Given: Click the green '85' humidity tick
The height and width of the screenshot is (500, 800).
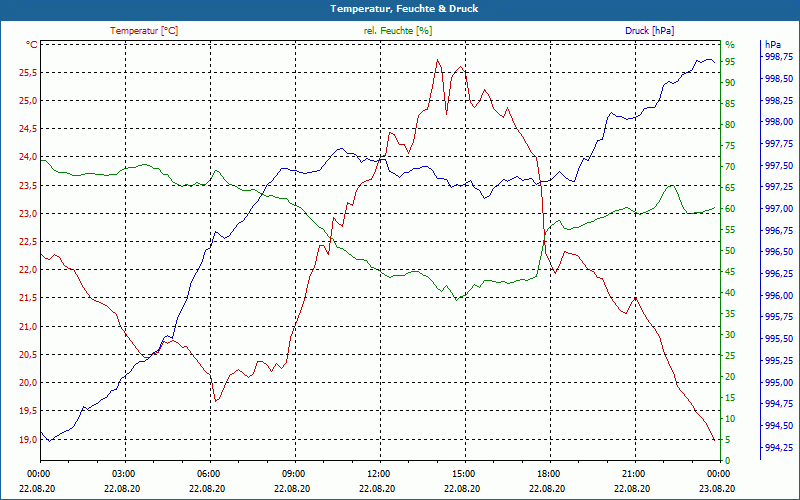Looking at the screenshot, I should (730, 104).
